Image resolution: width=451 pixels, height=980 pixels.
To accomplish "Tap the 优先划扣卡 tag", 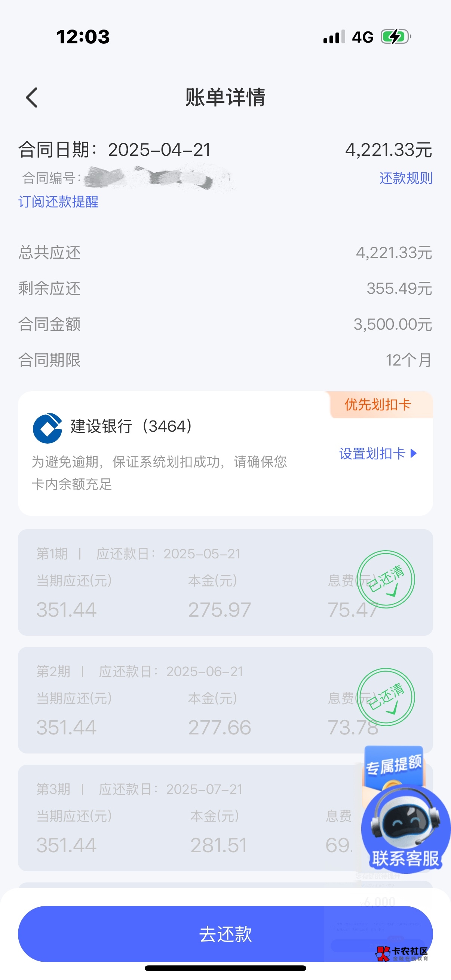I will tap(378, 405).
